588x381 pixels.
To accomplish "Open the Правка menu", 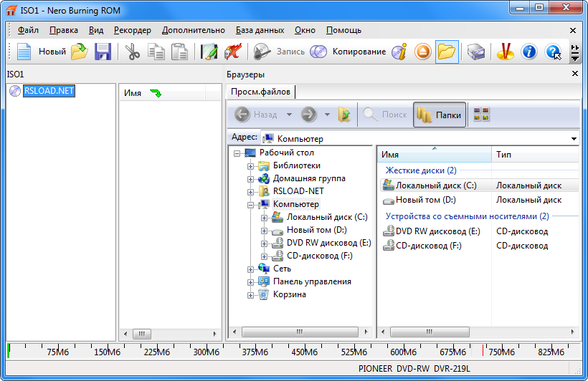I will tap(64, 30).
